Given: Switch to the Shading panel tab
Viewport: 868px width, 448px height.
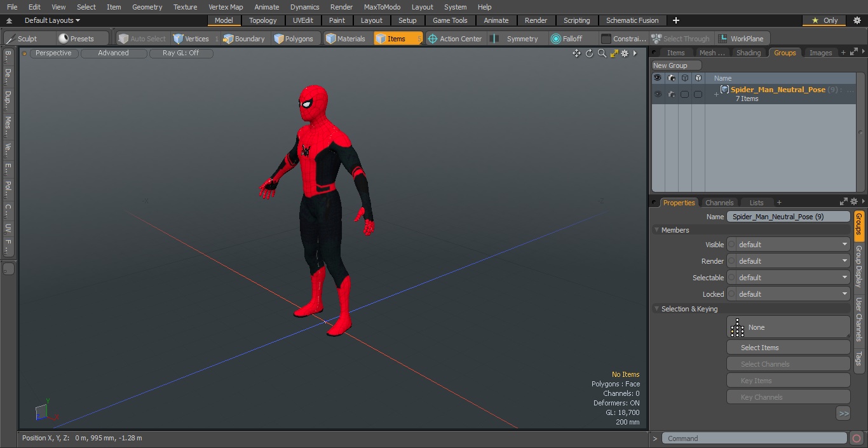Looking at the screenshot, I should pyautogui.click(x=748, y=53).
